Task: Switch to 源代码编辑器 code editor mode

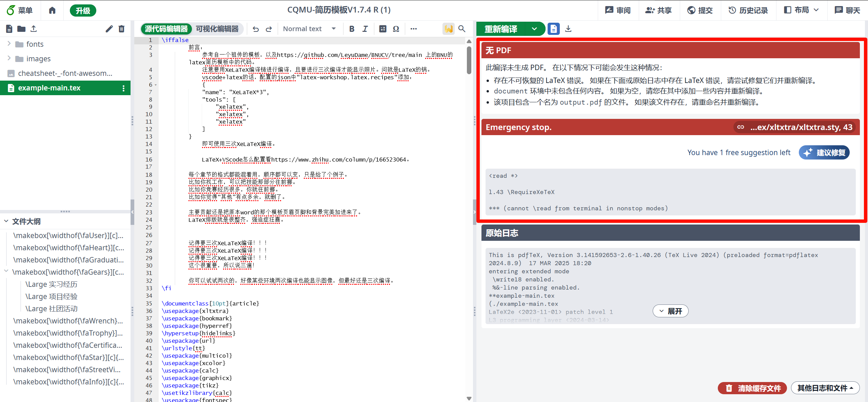Action: (x=166, y=29)
